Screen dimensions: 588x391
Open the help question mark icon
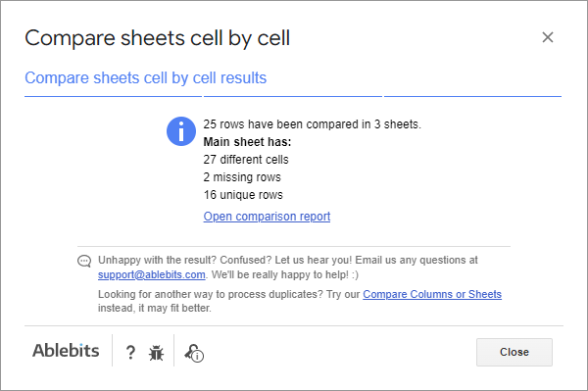coord(130,353)
